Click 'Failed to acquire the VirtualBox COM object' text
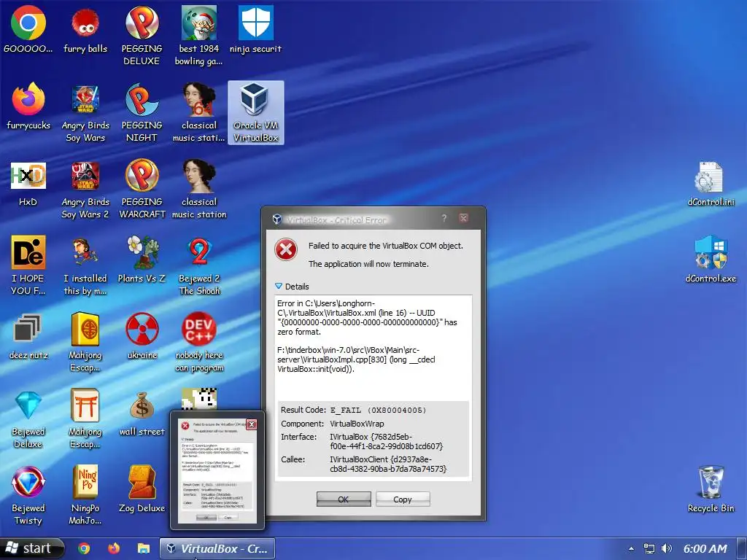The height and width of the screenshot is (560, 747). (385, 246)
